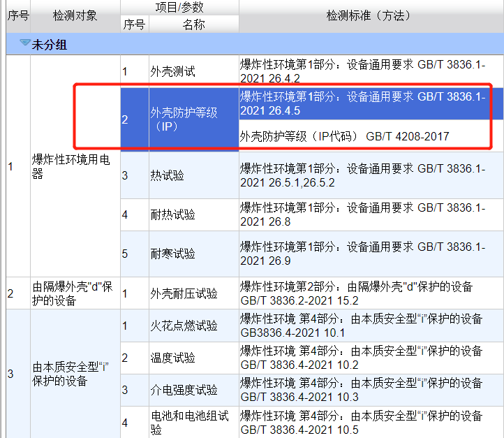Click the 检测对象 column header
Screen dimensions: 504x438
coord(75,16)
